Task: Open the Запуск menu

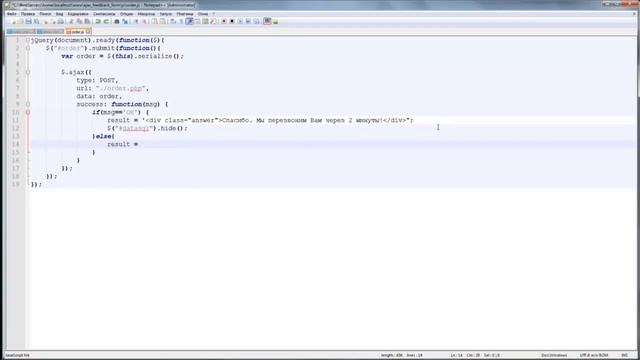Action: point(166,14)
